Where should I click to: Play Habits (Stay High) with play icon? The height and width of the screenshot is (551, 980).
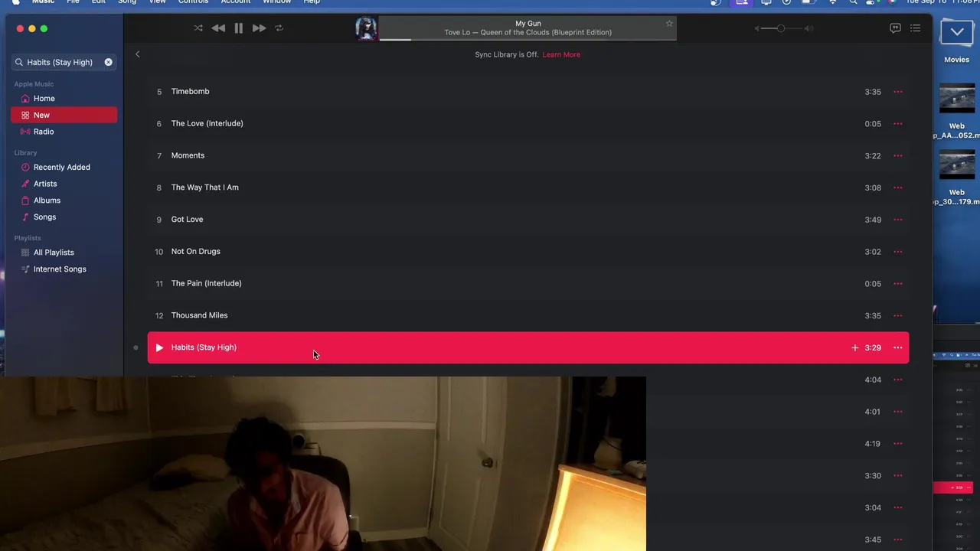pos(159,347)
